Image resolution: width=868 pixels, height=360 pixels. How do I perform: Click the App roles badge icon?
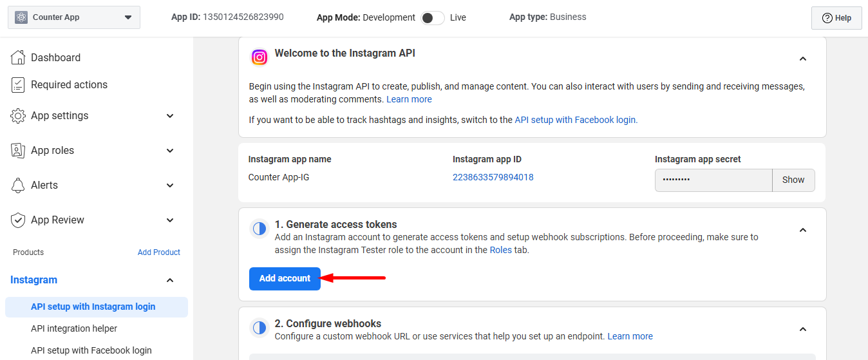click(x=18, y=151)
